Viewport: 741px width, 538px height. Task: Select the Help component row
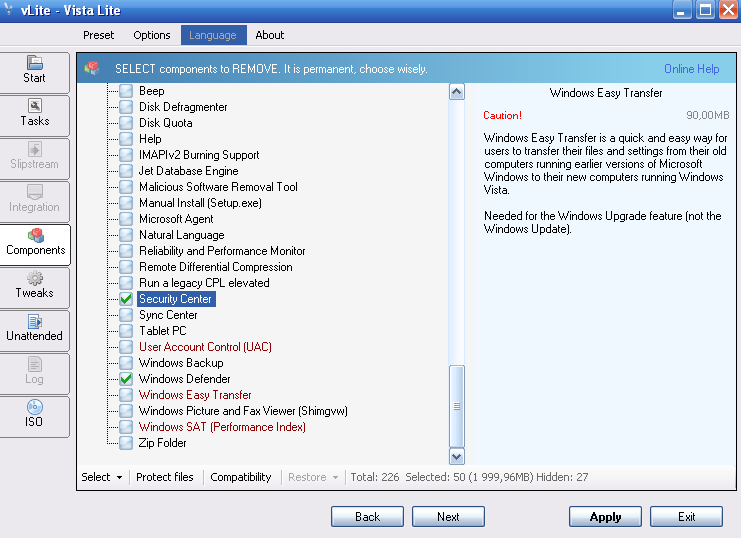(150, 139)
